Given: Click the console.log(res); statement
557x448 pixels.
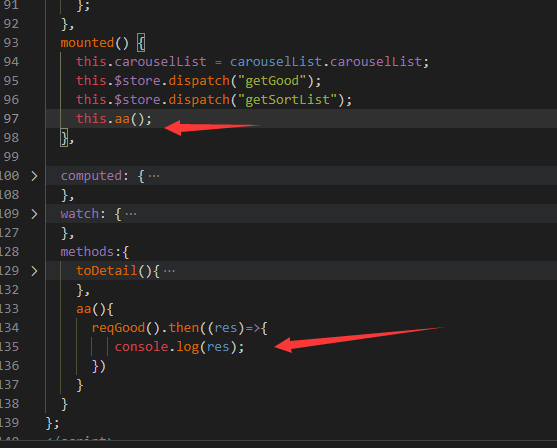Looking at the screenshot, I should click(x=179, y=347).
